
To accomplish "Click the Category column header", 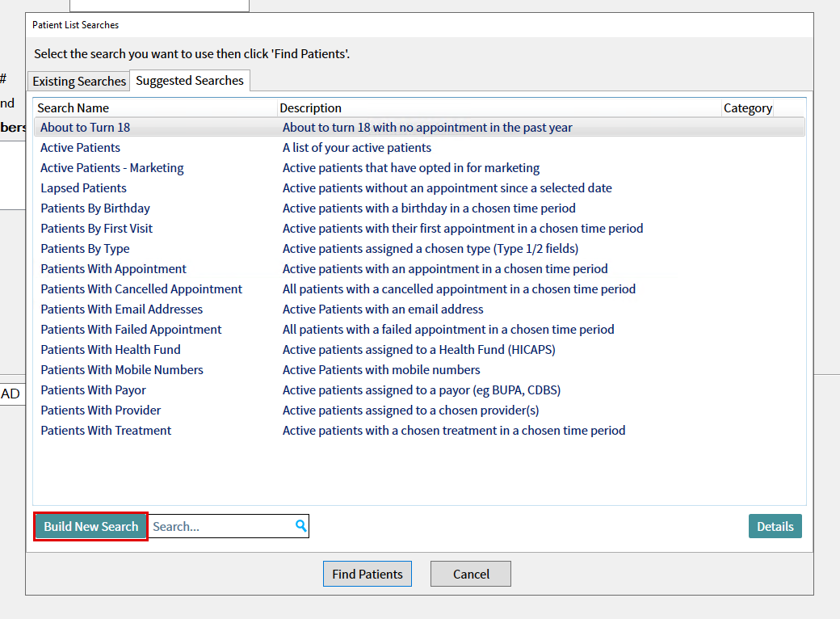I will point(748,107).
